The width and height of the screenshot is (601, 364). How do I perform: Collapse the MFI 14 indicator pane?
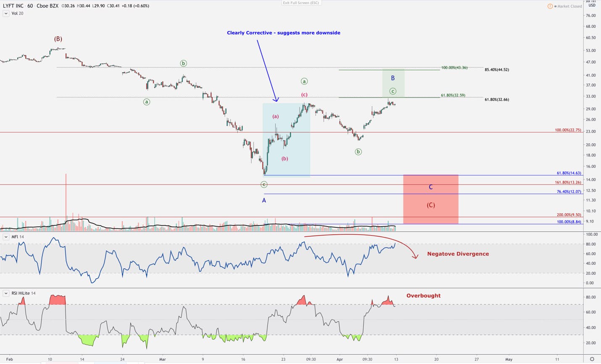click(x=6, y=237)
